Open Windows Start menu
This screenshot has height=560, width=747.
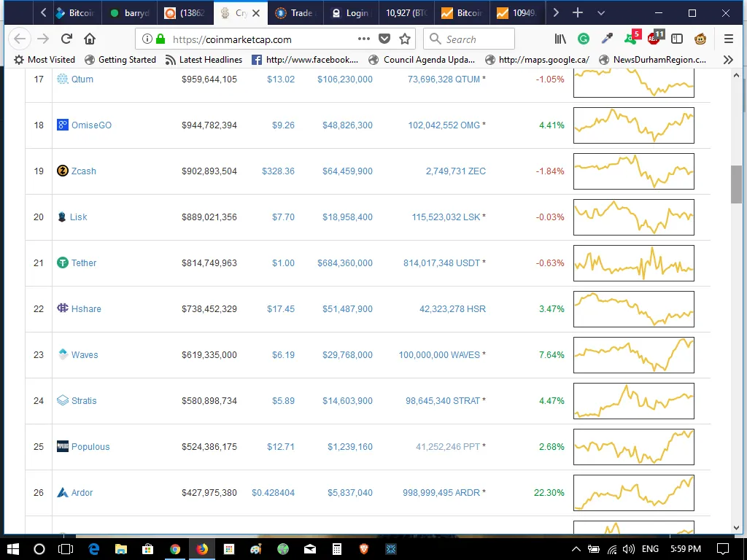point(13,549)
